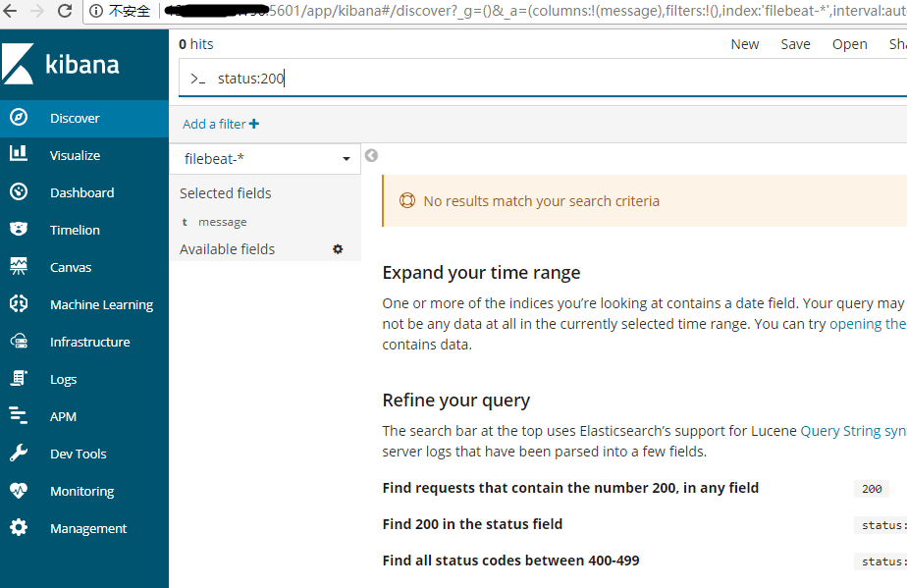Open the Timelion bear icon

coord(19,229)
